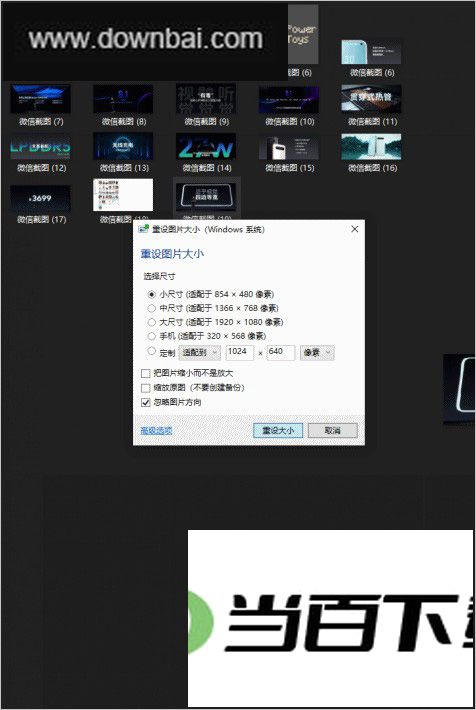Viewport: 476px width, 710px height.
Task: Click the 选择尺寸 label text
Action: point(159,276)
